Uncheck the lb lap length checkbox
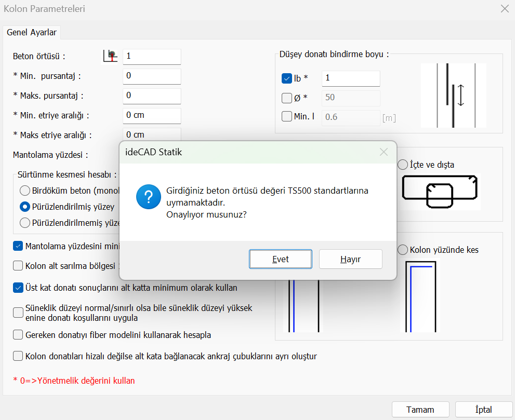Screen dimensions: 515x420 point(286,78)
